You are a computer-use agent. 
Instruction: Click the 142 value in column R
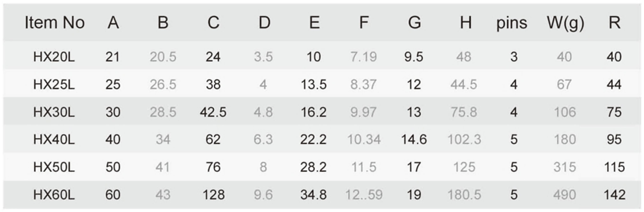pyautogui.click(x=615, y=195)
